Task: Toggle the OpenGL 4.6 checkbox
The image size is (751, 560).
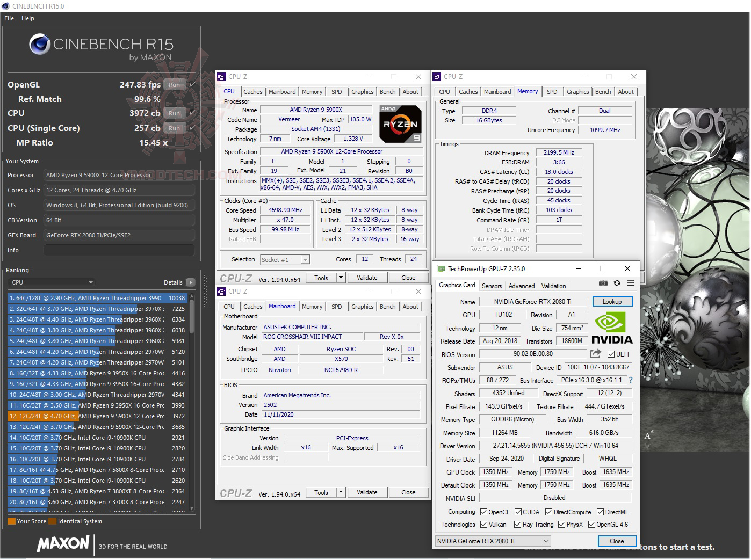Action: pyautogui.click(x=591, y=525)
